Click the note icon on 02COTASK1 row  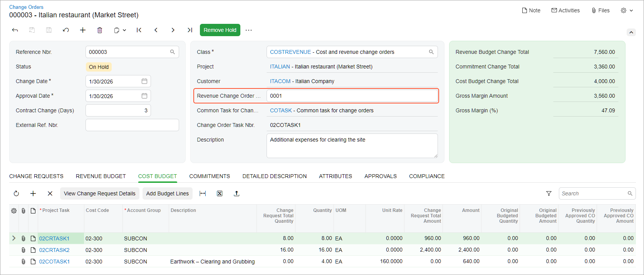click(33, 262)
